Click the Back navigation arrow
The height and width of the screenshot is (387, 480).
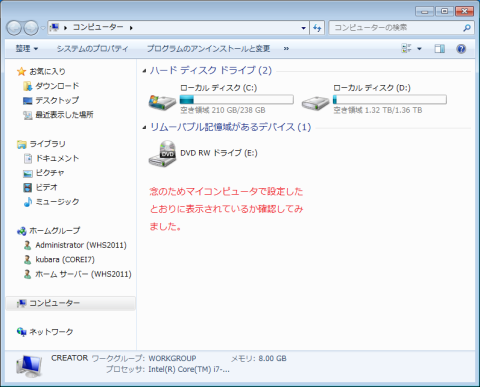click(x=14, y=28)
